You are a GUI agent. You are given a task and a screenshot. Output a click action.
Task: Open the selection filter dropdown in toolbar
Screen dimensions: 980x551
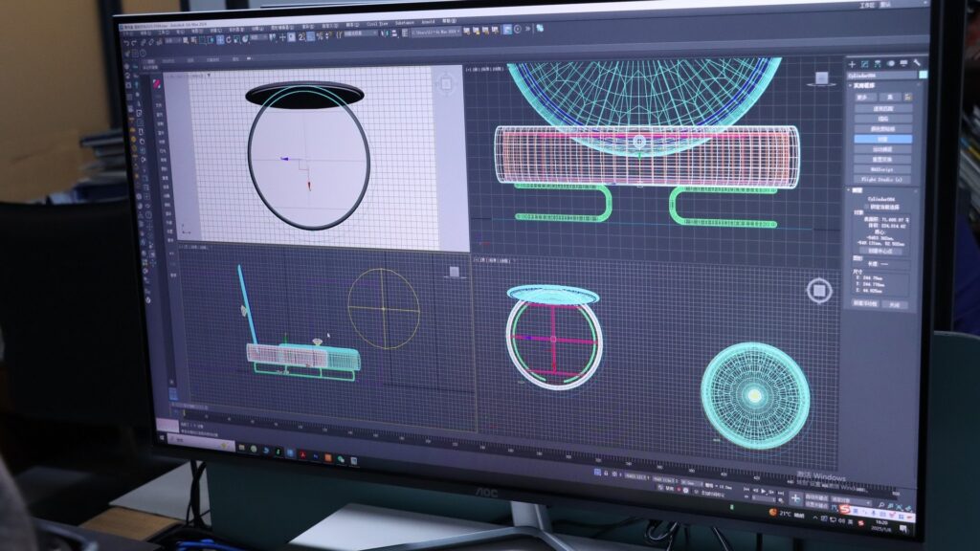(x=173, y=40)
